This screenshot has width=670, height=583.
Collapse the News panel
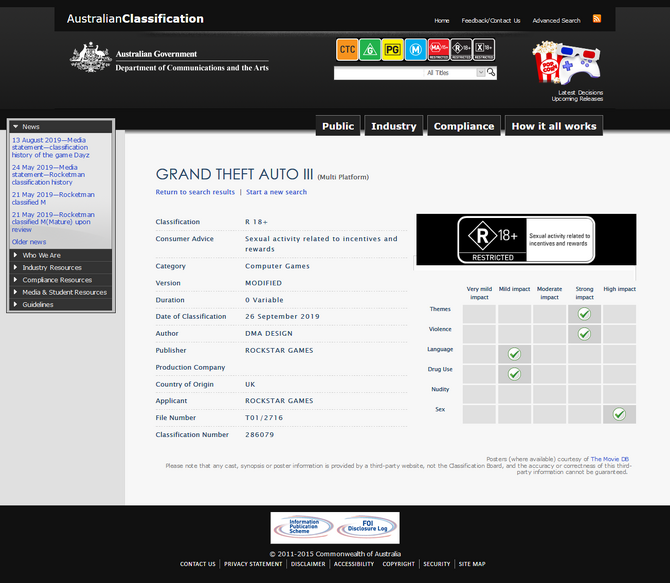[x=15, y=127]
